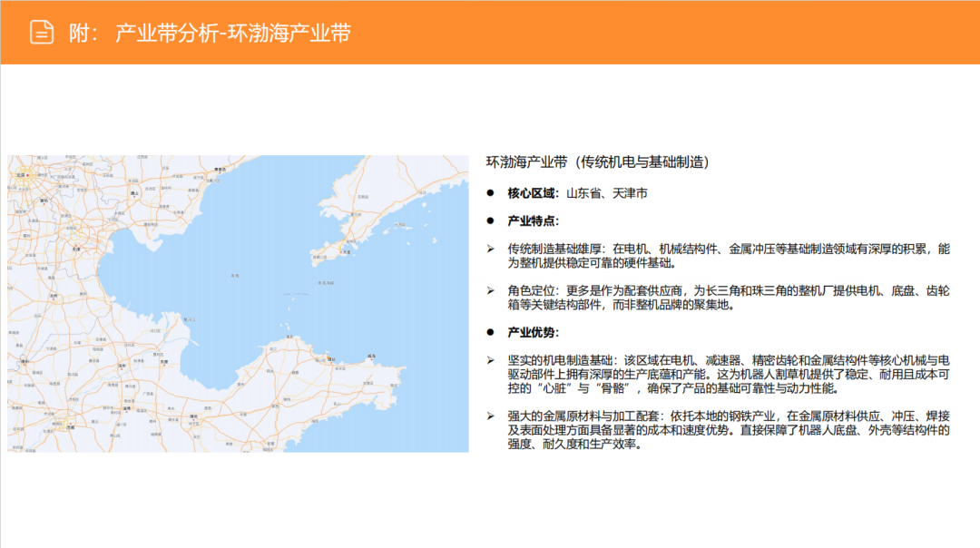Select the Yantai (烟台) coastal marker
Image resolution: width=980 pixels, height=548 pixels.
(332, 358)
